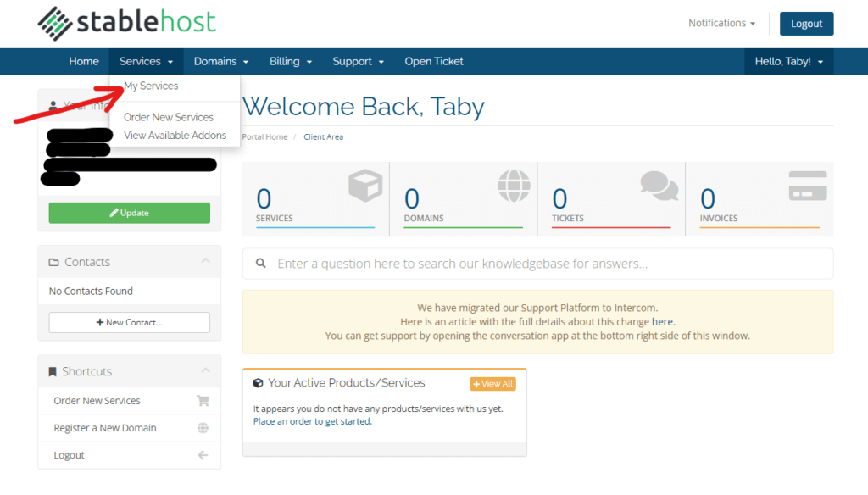Click the Services box icon

(x=364, y=186)
